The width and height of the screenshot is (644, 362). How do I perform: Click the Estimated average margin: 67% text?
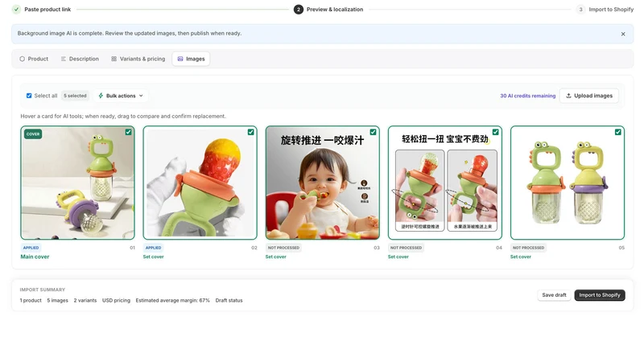point(172,300)
